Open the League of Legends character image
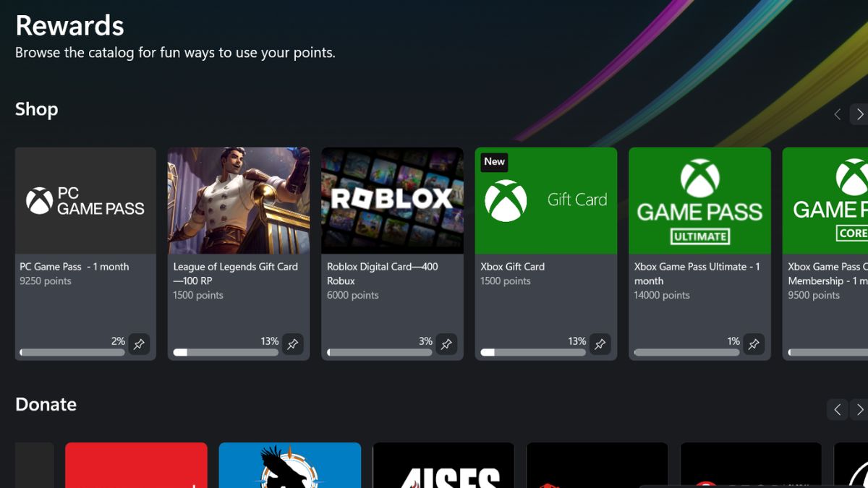The image size is (868, 488). point(239,201)
